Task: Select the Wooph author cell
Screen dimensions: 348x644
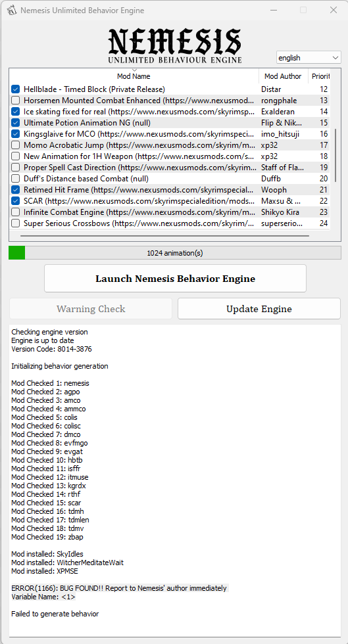Action: point(274,190)
